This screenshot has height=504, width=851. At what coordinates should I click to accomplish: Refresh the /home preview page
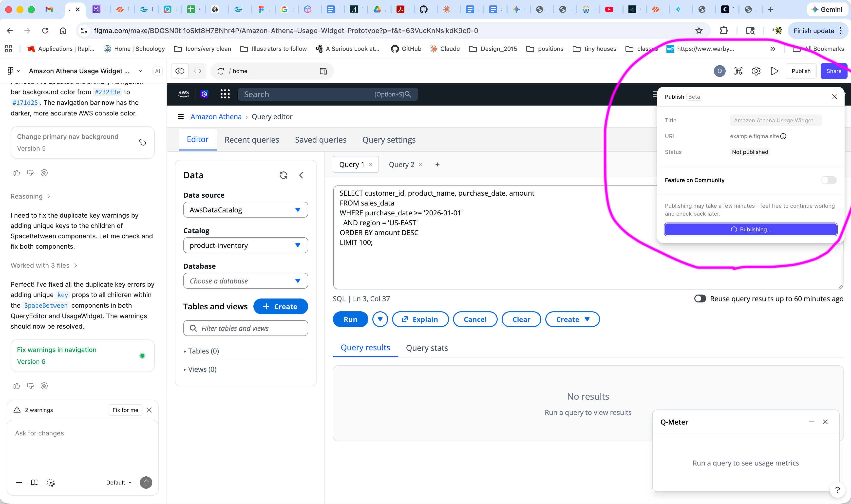coord(221,71)
